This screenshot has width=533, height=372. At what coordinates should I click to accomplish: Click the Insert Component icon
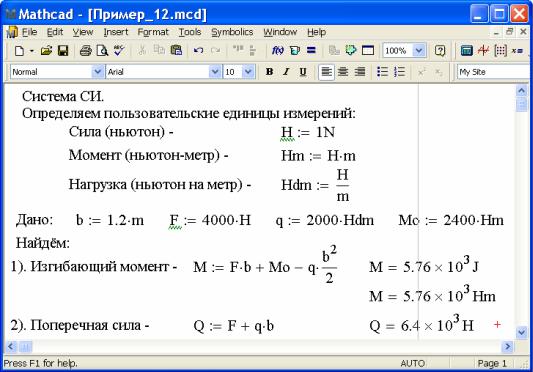tap(351, 50)
